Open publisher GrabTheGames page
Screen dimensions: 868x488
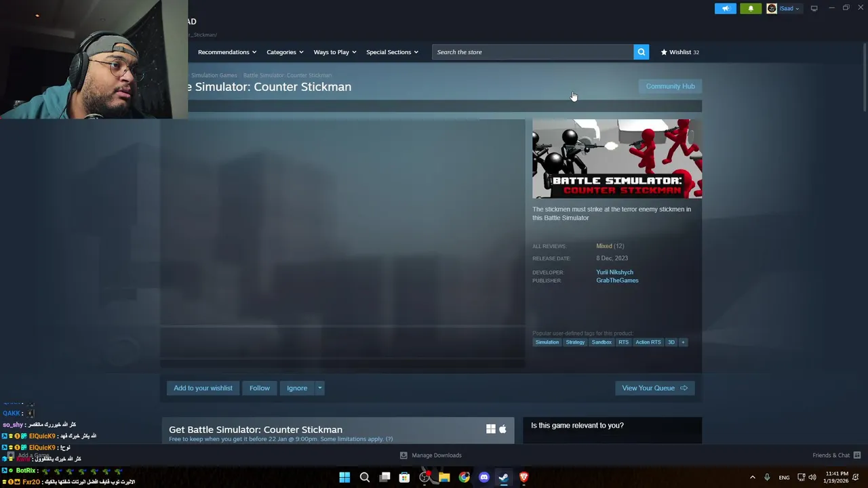(617, 280)
